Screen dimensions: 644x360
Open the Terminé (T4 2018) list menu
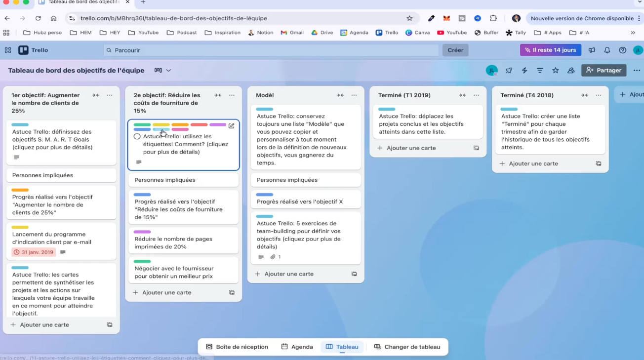[599, 95]
